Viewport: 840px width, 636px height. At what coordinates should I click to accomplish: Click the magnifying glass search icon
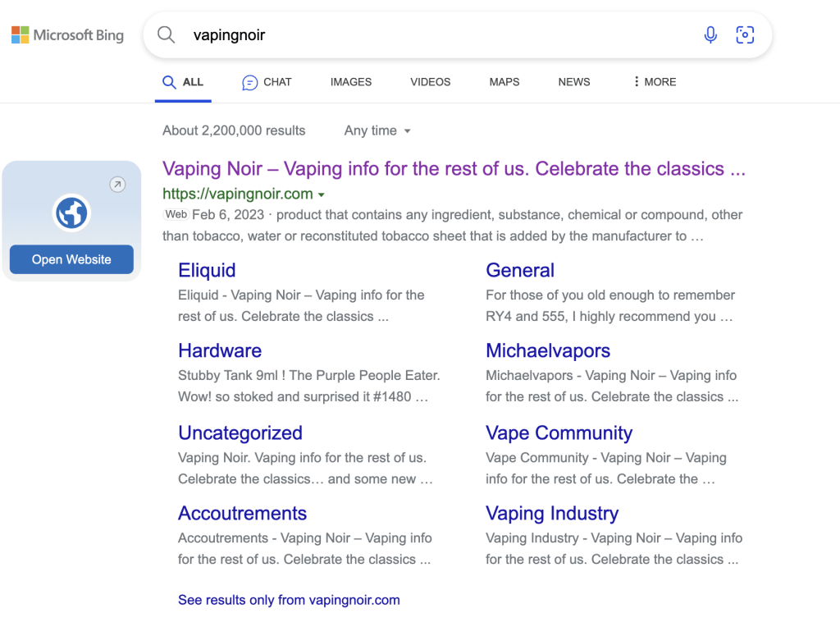click(167, 34)
